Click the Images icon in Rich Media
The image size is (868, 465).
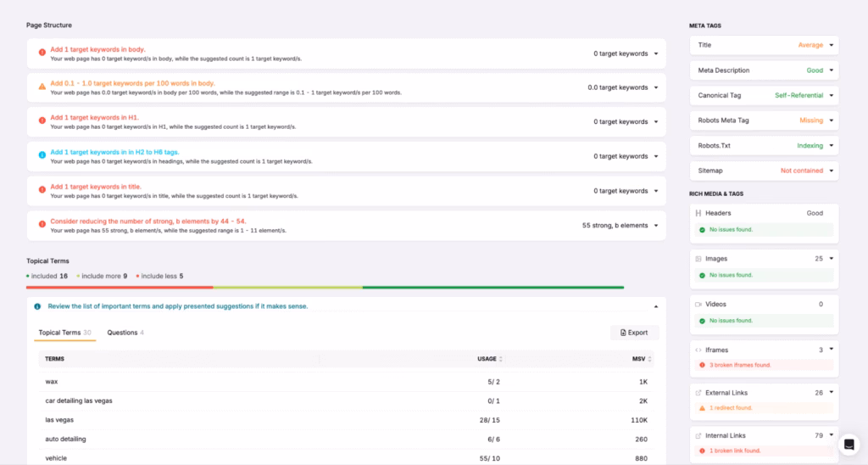click(698, 259)
